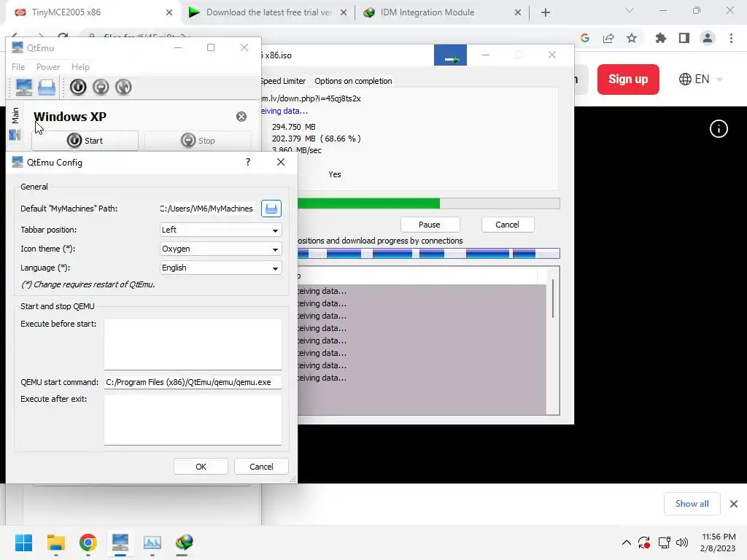The width and height of the screenshot is (747, 560).
Task: Click the stop icon in QtEmu toolbar
Action: tap(101, 87)
